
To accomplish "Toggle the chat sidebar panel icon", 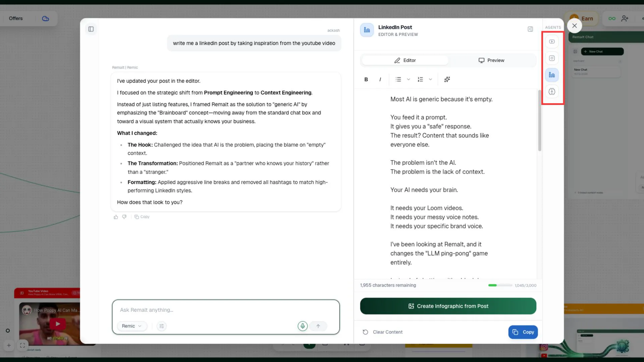I will (91, 29).
